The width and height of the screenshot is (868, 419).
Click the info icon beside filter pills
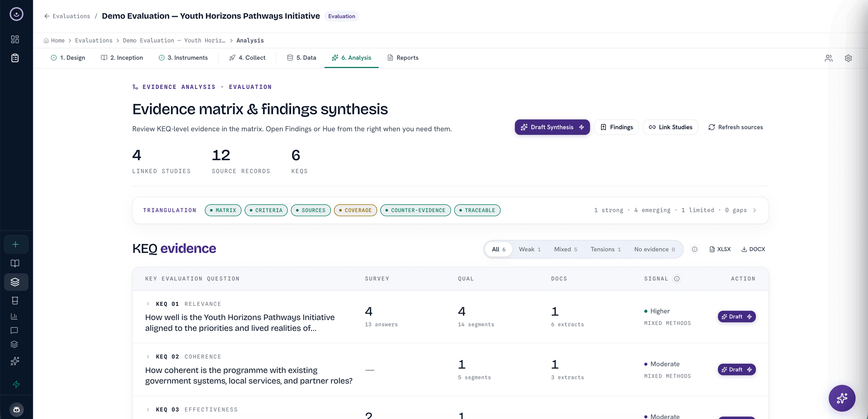coord(694,249)
